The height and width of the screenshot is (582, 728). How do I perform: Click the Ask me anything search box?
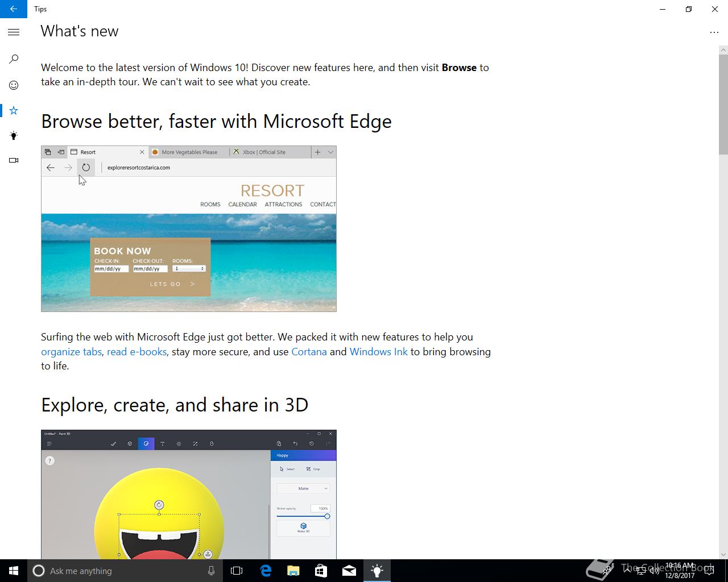(125, 571)
